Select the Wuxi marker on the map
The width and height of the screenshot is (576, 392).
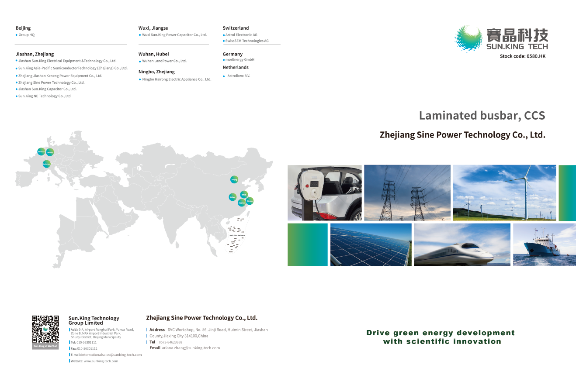coord(244,194)
